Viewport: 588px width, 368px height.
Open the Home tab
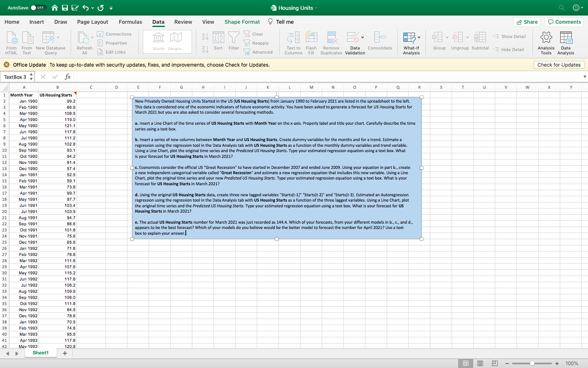click(x=12, y=22)
